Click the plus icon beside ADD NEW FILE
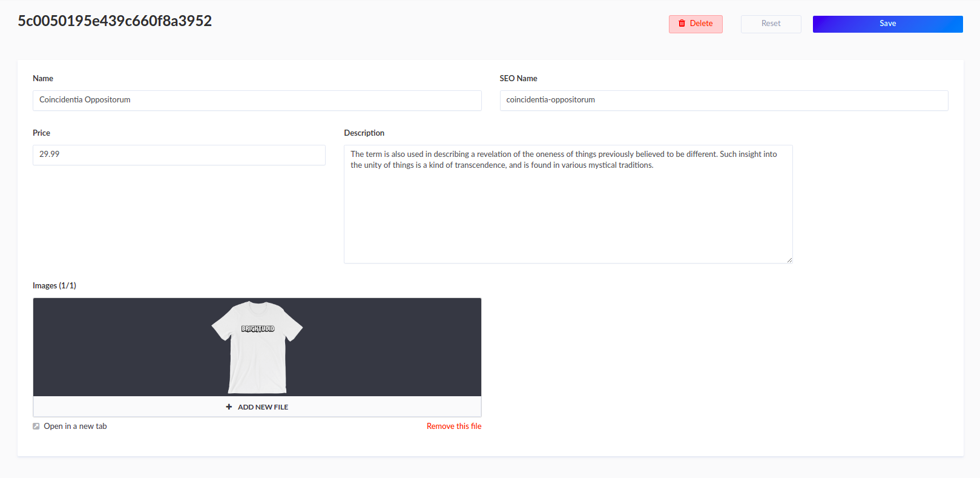980x478 pixels. click(x=229, y=407)
